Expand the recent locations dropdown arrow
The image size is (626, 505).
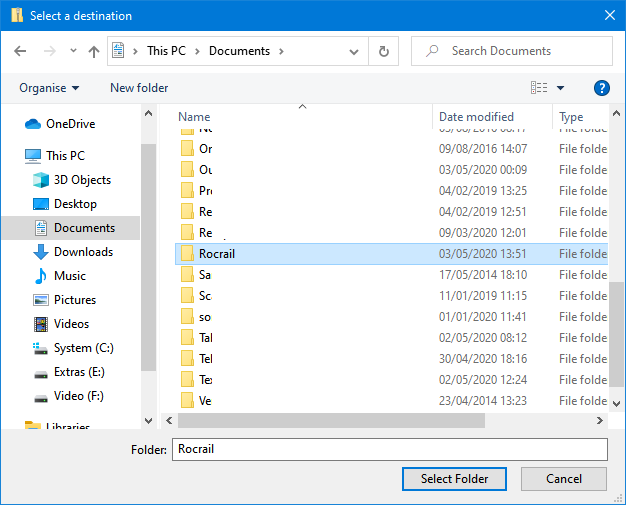[73, 51]
